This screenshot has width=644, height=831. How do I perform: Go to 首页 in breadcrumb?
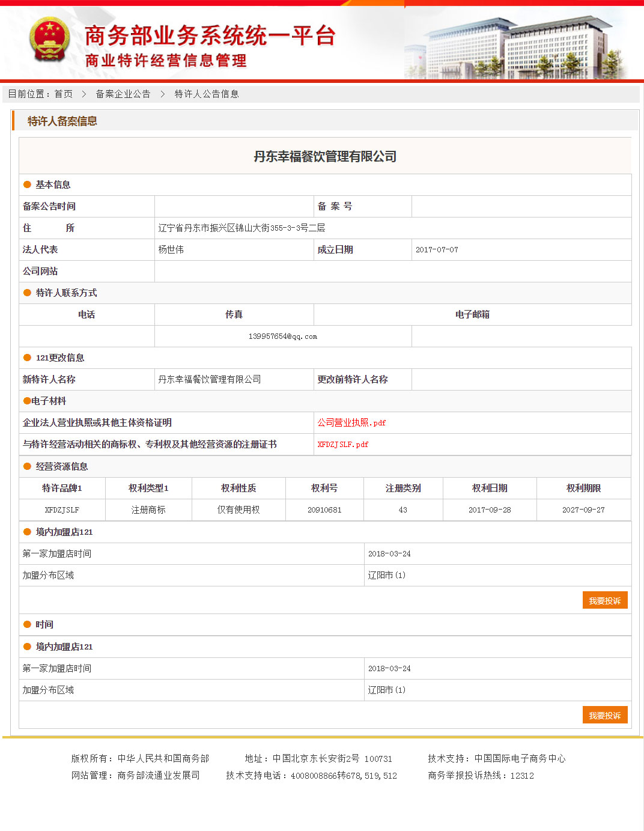coord(63,94)
